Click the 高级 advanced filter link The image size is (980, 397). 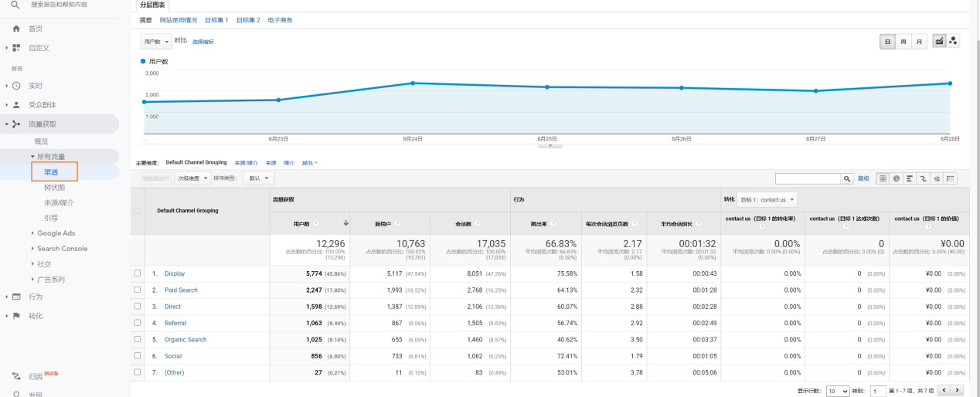tap(863, 178)
